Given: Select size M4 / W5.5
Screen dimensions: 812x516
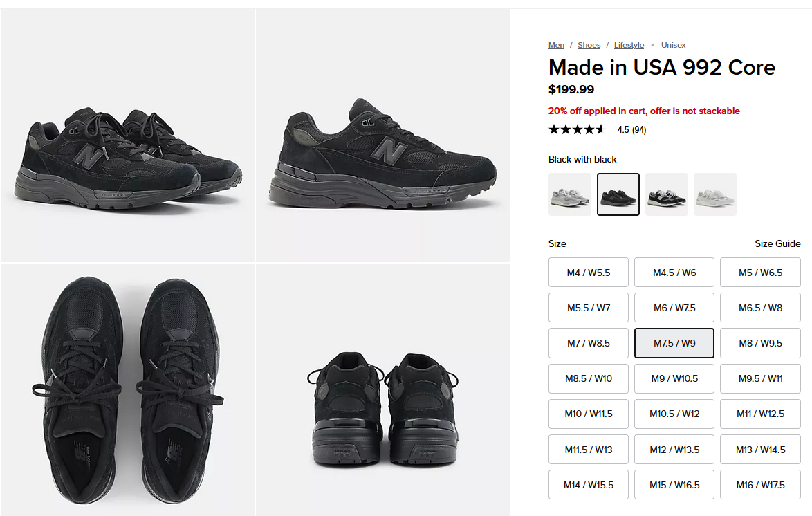Looking at the screenshot, I should coord(589,273).
